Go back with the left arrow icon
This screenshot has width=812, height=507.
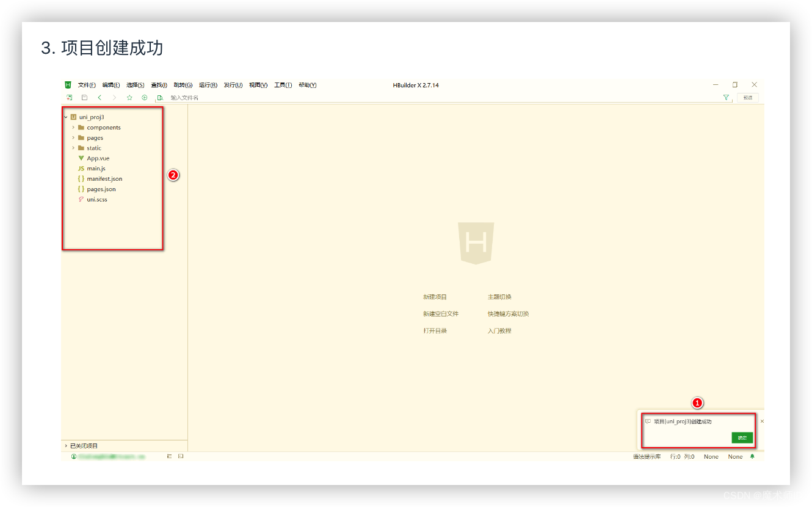[100, 98]
